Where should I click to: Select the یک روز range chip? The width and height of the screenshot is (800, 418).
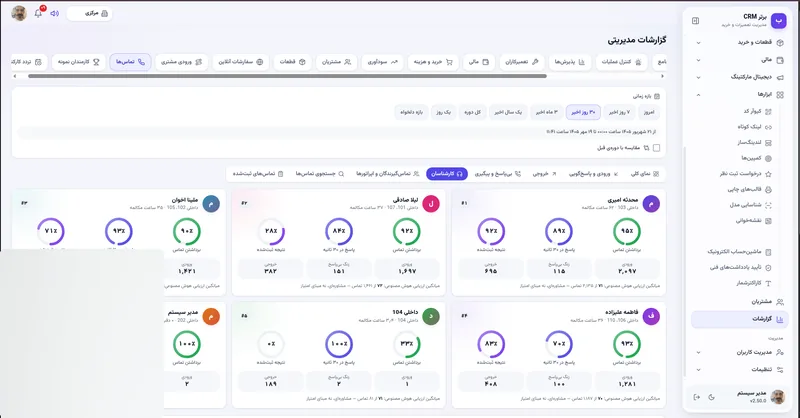(x=443, y=112)
